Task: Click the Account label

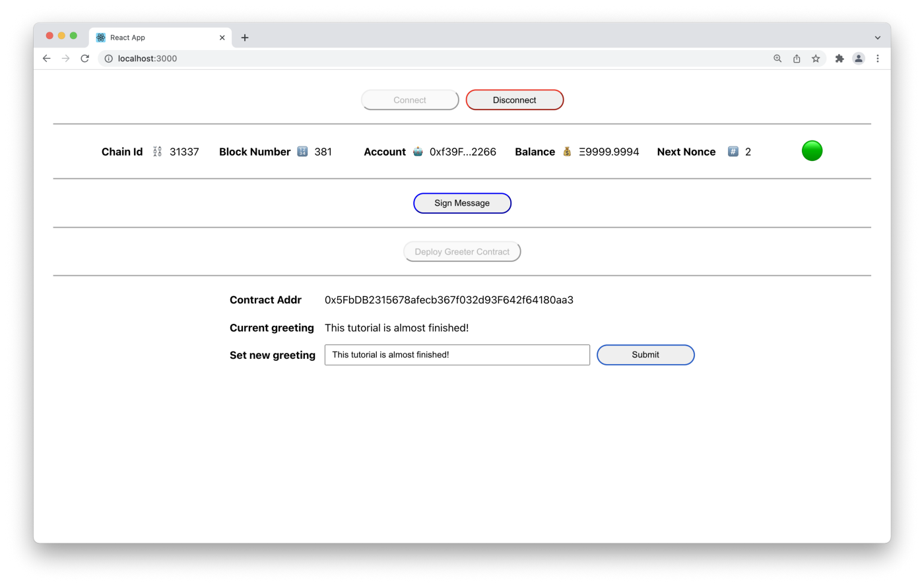Action: click(x=385, y=152)
